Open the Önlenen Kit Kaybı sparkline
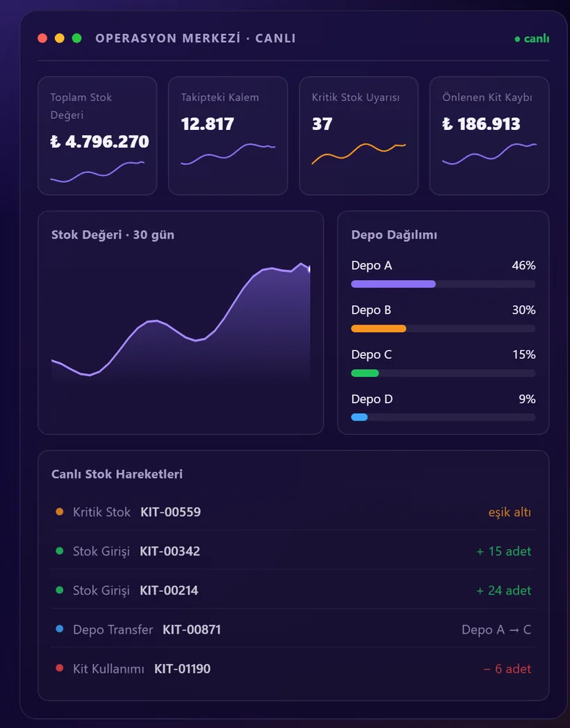570x728 pixels. pos(489,154)
